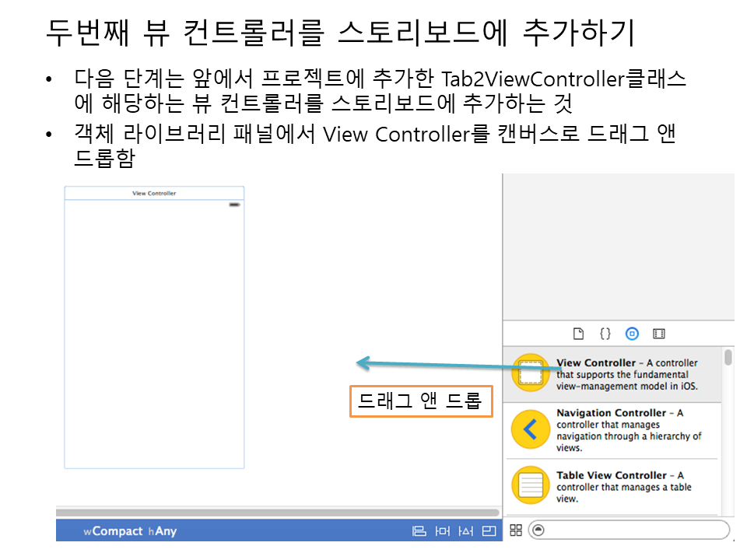Click the battery indicator in the scene
The width and height of the screenshot is (747, 560).
tap(234, 205)
